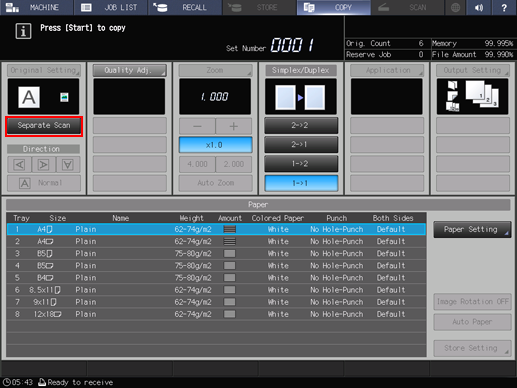Open Paper Setting
This screenshot has height=388, width=517.
(472, 229)
